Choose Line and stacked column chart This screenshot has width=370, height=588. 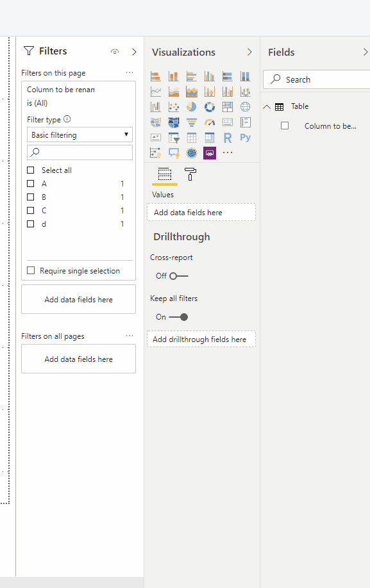point(210,92)
